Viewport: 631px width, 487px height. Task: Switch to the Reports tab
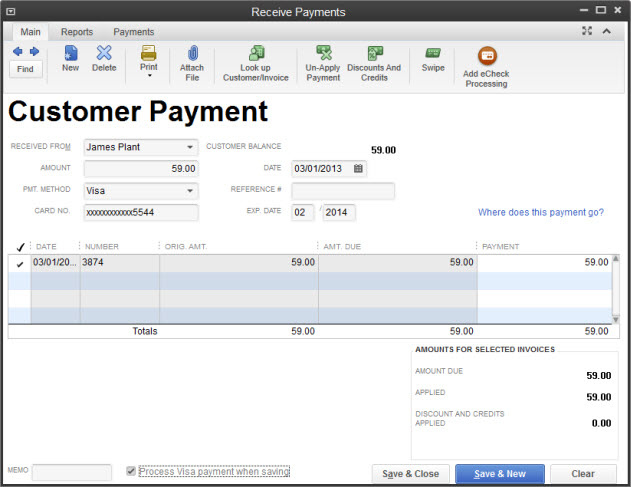tap(75, 32)
